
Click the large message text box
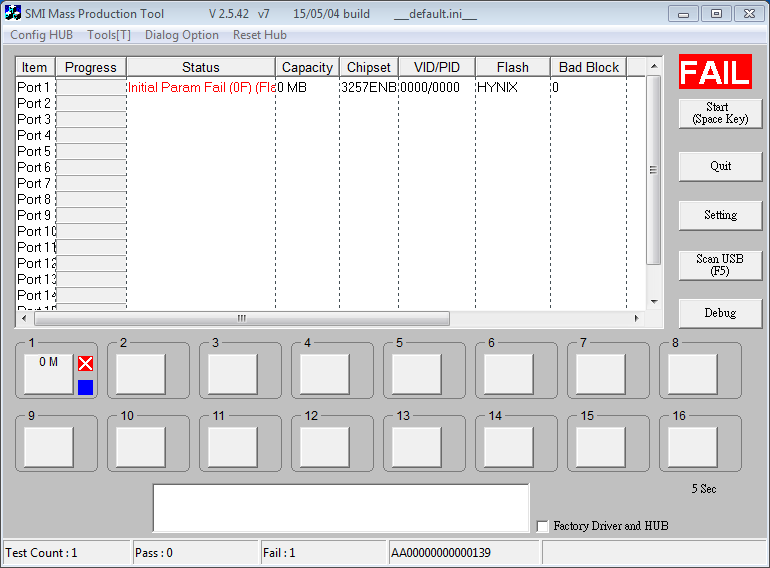[x=341, y=508]
